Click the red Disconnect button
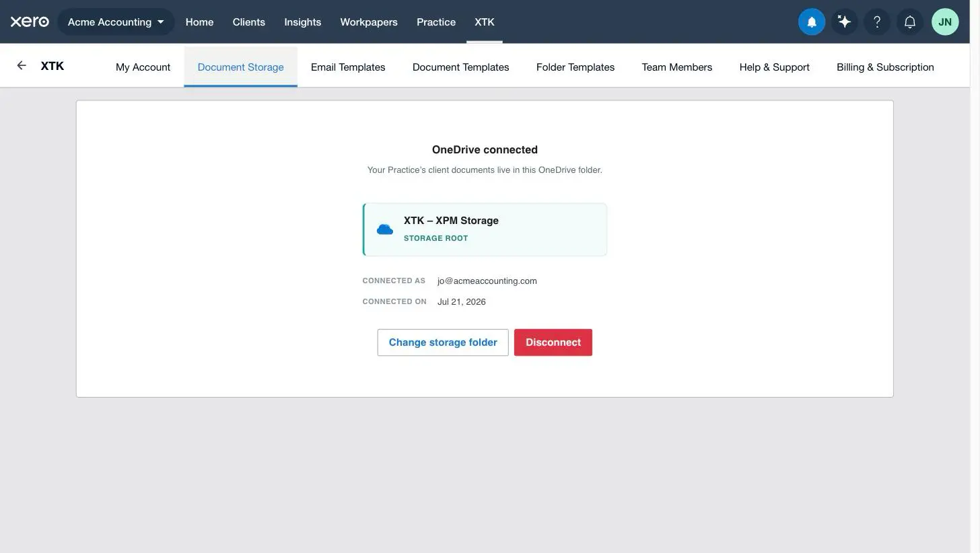 (553, 342)
